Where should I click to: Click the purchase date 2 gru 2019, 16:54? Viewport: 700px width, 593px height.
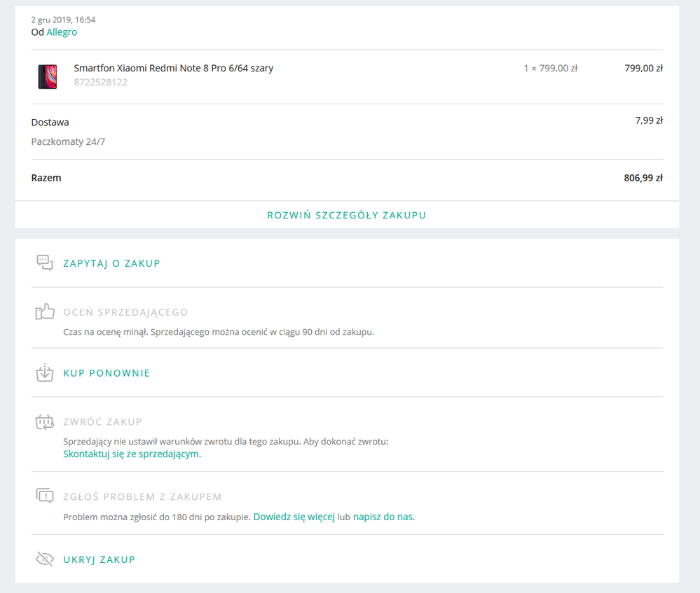pos(63,20)
